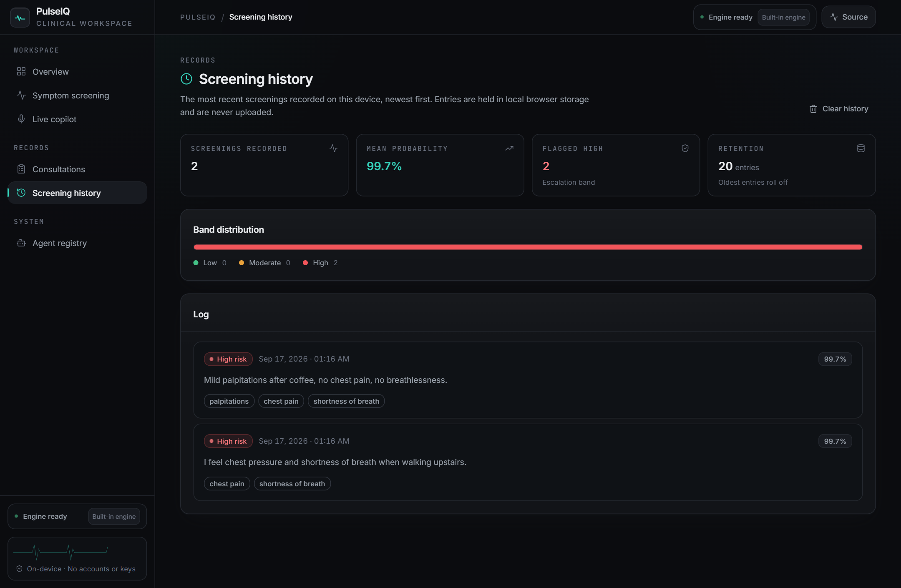The width and height of the screenshot is (901, 588).
Task: Click the pulse icon in the Source button
Action: pos(834,17)
